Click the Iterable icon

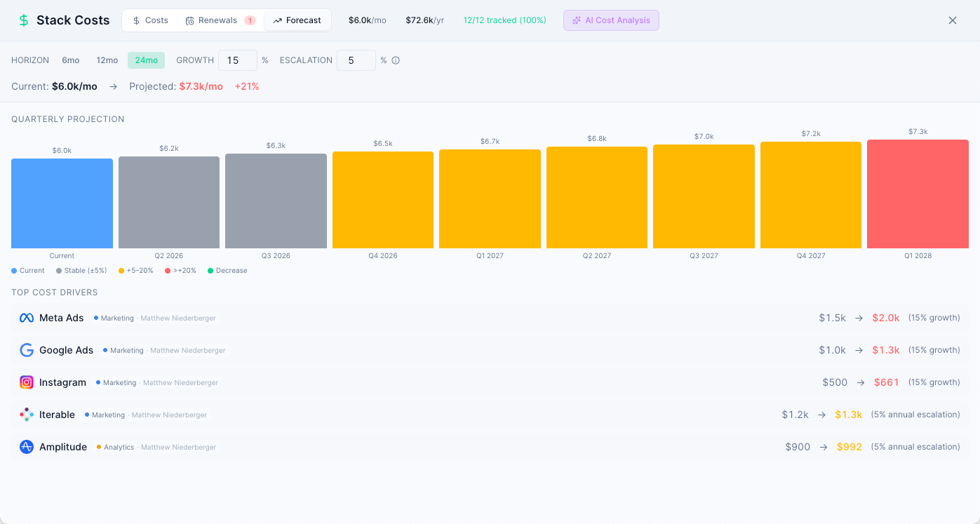pos(26,415)
